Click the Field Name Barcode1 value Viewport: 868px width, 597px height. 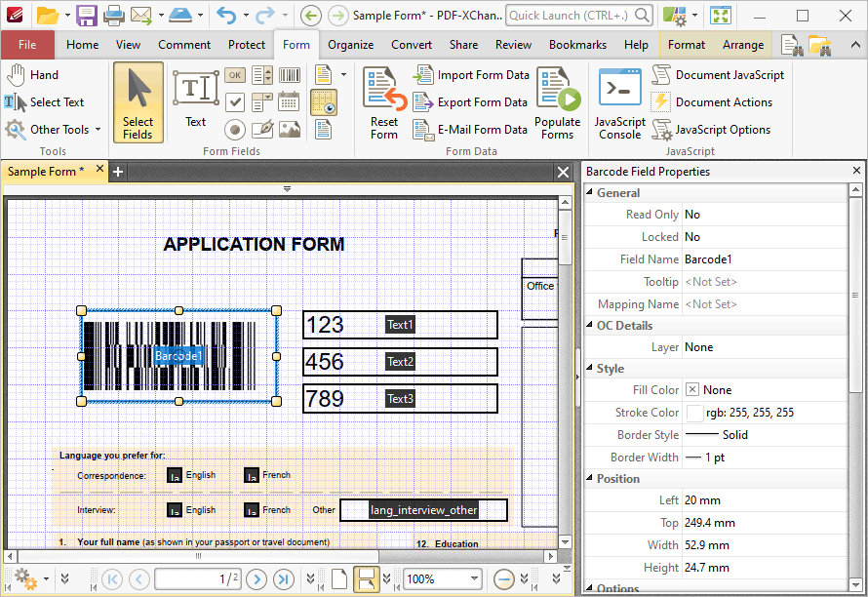click(708, 259)
